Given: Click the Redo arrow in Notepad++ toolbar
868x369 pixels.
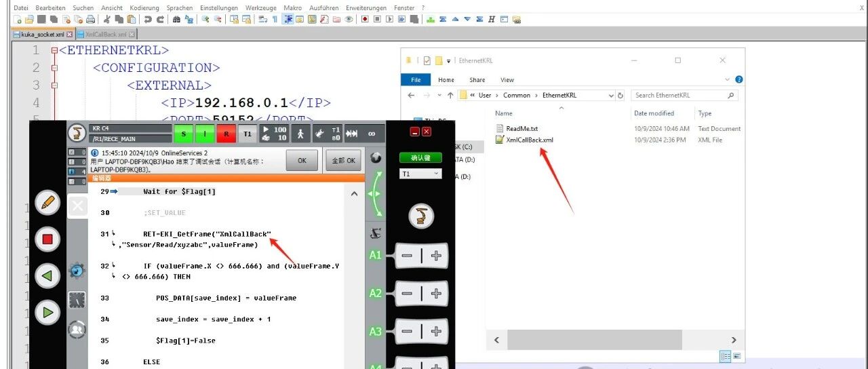Looking at the screenshot, I should [x=160, y=20].
